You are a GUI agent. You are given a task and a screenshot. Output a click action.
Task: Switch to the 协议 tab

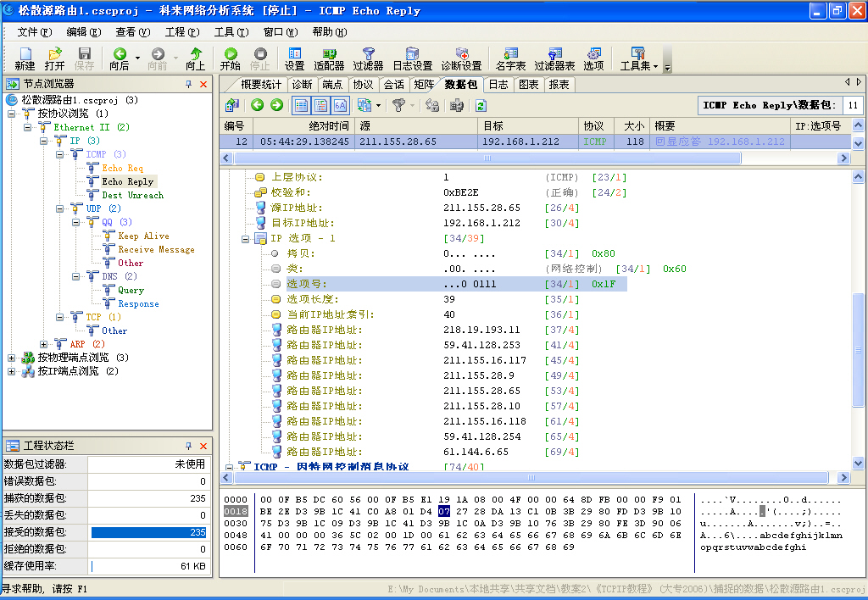(x=363, y=85)
